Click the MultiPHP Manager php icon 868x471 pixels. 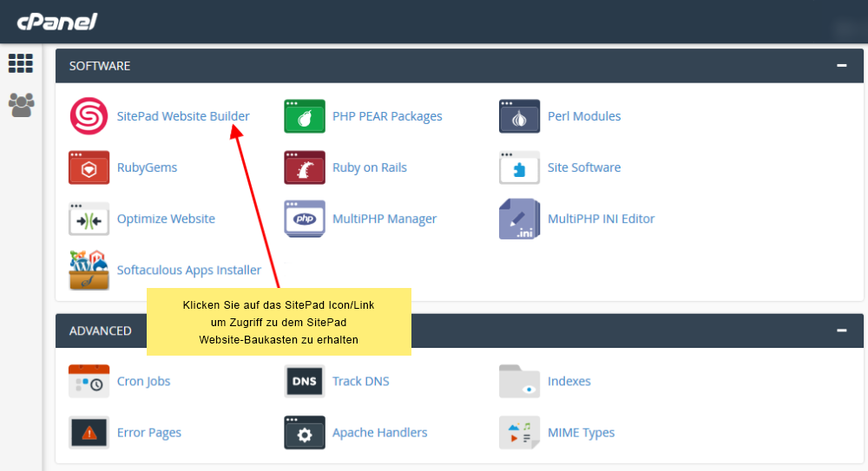(x=305, y=219)
